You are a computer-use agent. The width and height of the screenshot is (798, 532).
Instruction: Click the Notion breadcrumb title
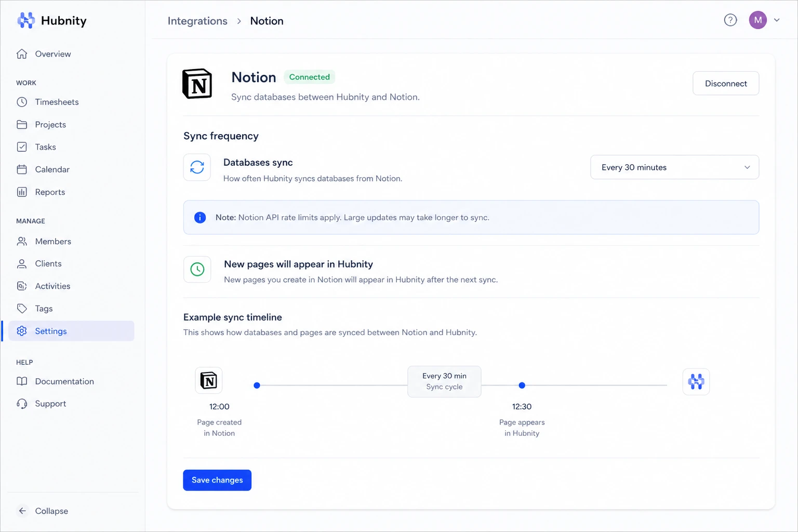[267, 21]
